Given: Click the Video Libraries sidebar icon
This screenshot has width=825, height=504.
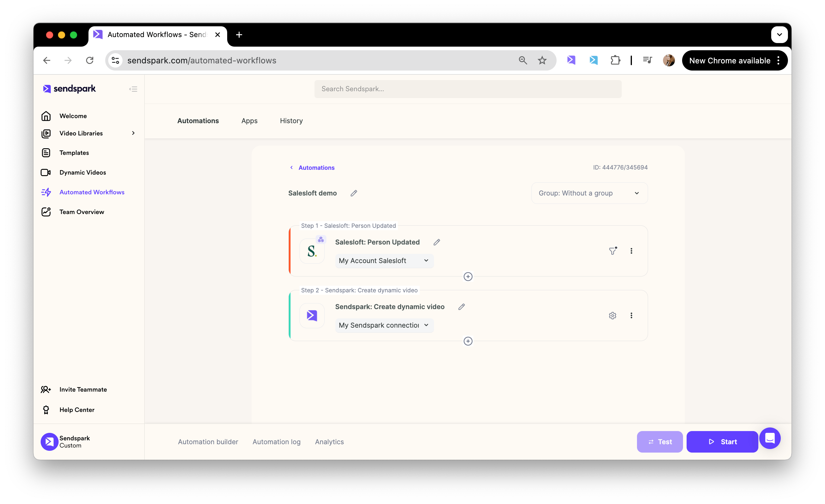Looking at the screenshot, I should 46,133.
